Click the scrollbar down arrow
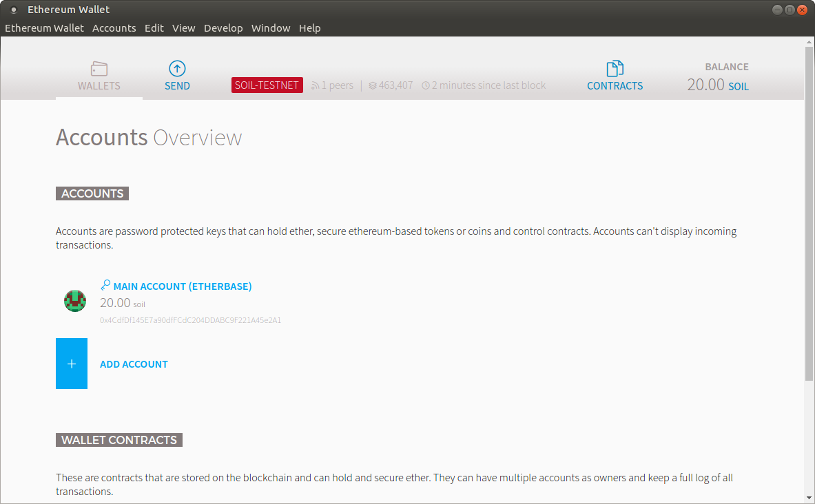Image resolution: width=815 pixels, height=504 pixels. coord(809,498)
